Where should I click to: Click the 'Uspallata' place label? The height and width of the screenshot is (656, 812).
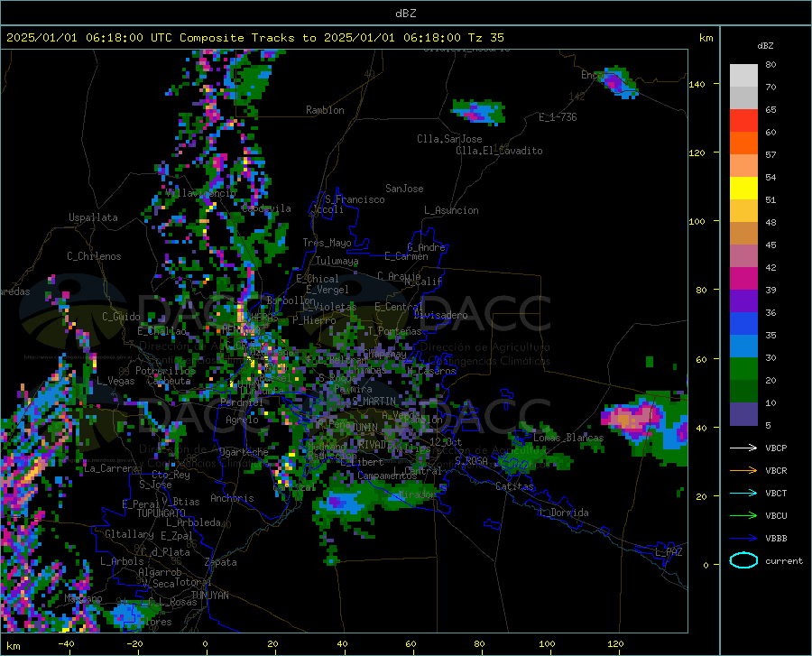click(x=93, y=217)
